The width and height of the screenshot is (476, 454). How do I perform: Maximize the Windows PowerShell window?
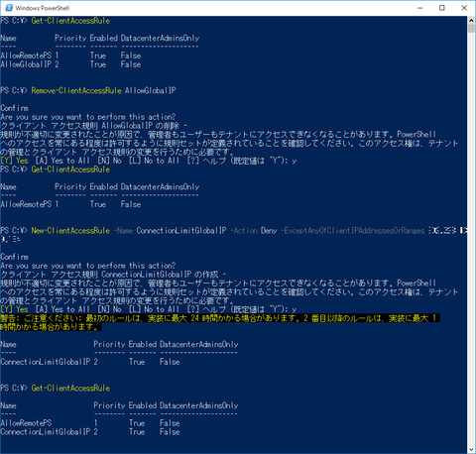click(x=442, y=8)
